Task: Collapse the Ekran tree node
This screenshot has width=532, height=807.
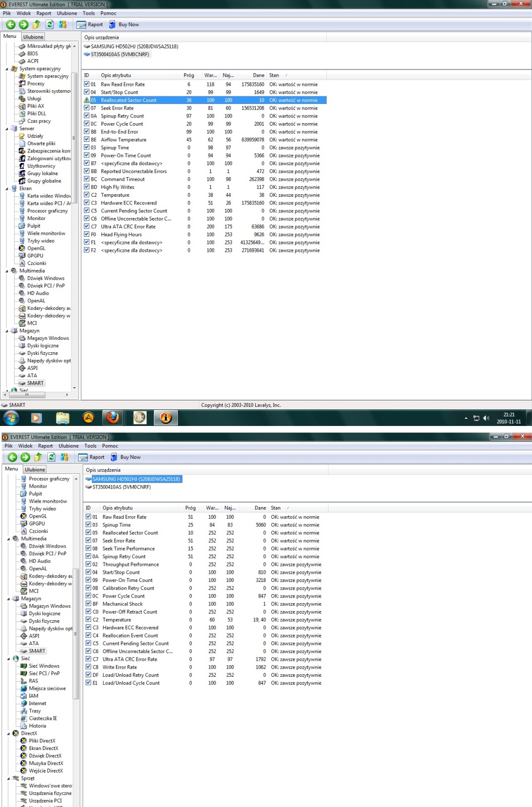Action: [7, 189]
